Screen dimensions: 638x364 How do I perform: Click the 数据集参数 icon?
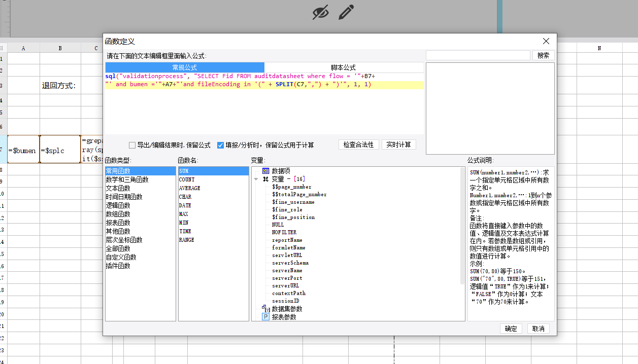point(265,309)
